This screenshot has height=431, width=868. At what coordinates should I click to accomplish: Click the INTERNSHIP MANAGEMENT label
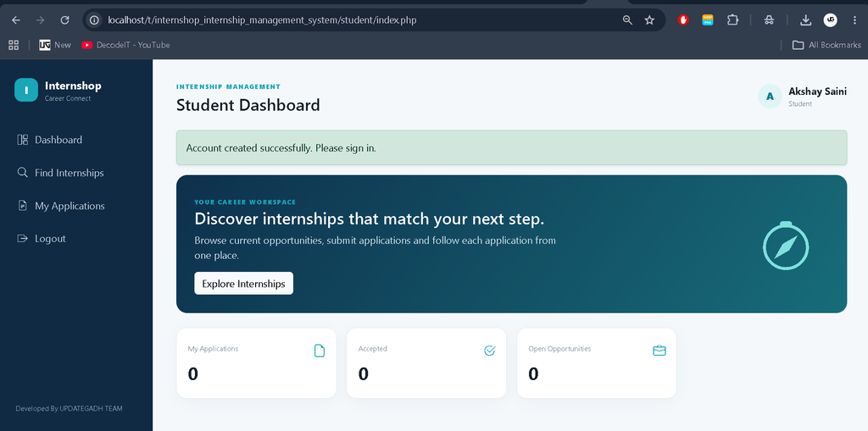[x=229, y=86]
